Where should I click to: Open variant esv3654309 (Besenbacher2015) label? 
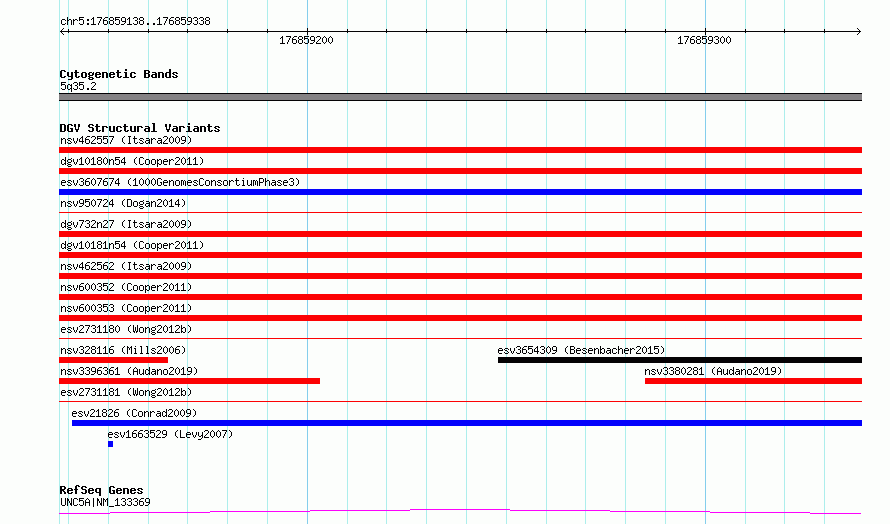581,350
